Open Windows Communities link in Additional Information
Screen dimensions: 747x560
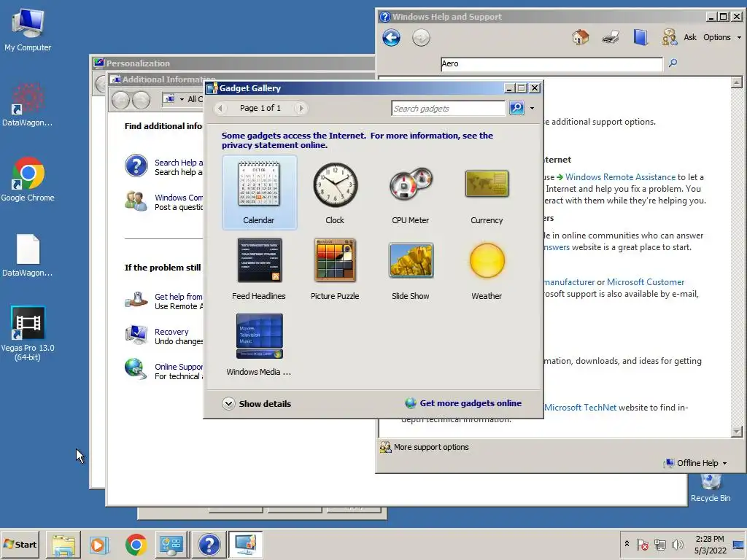[179, 198]
